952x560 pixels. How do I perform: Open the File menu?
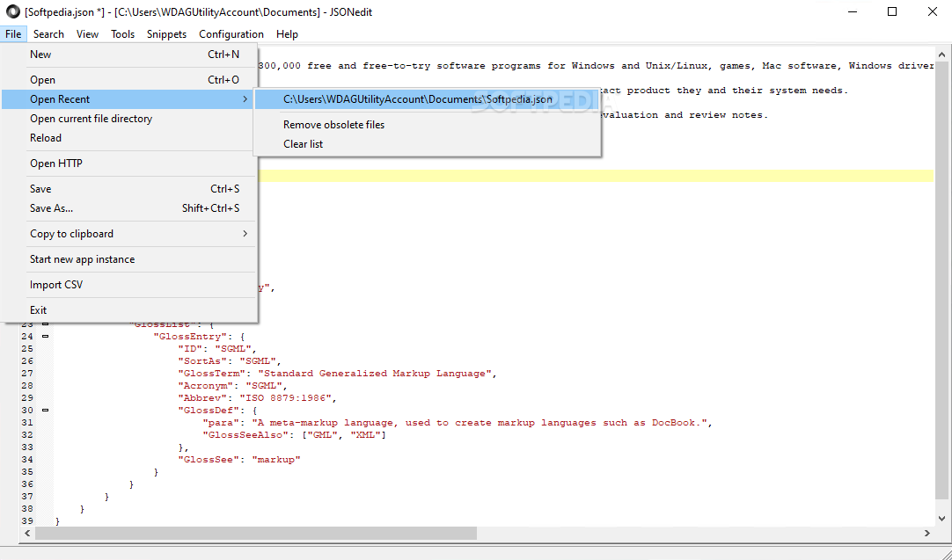[13, 34]
